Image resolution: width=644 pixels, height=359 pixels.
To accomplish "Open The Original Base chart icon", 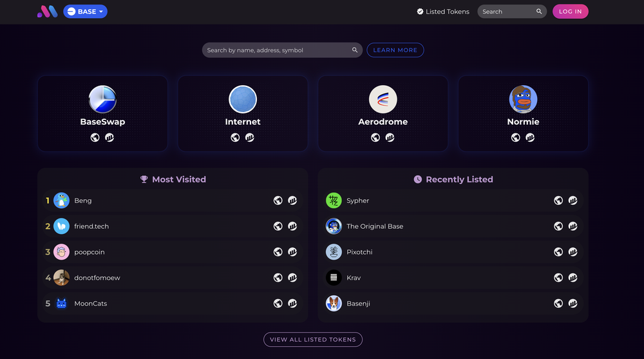I will 573,226.
